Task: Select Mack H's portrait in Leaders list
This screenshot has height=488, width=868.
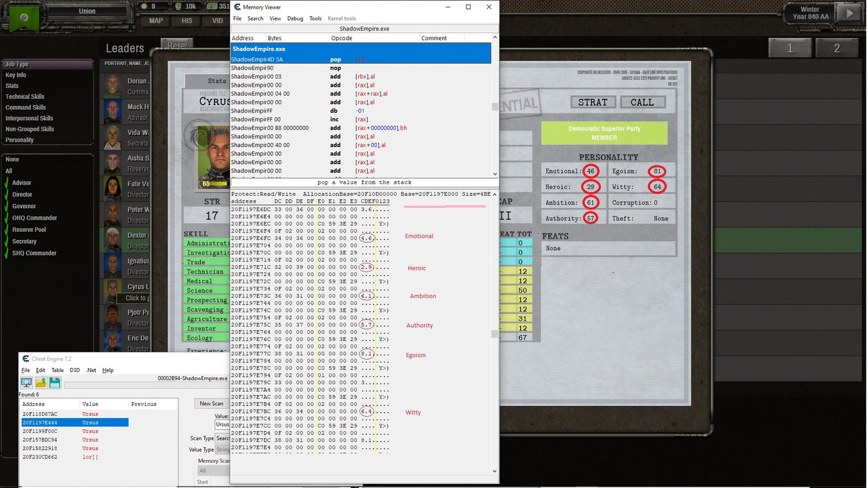Action: point(113,111)
